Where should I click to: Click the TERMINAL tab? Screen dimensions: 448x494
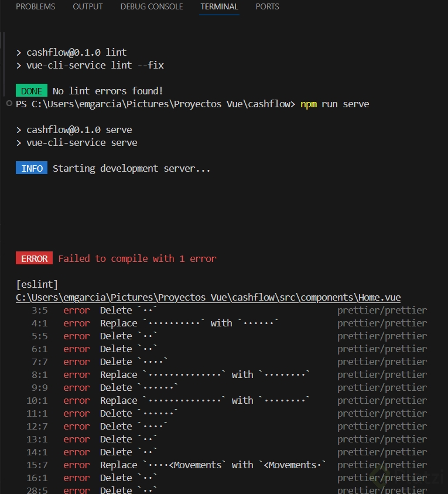point(219,7)
